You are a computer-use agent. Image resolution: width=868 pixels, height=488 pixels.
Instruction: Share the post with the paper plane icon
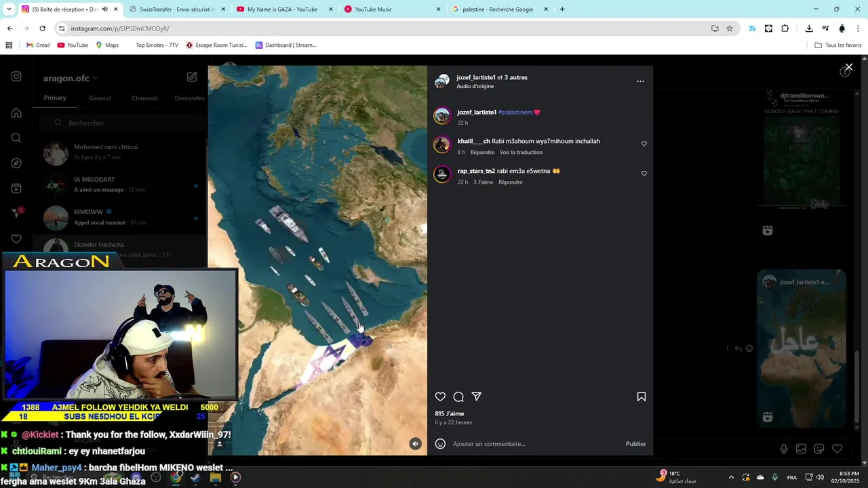[477, 396]
